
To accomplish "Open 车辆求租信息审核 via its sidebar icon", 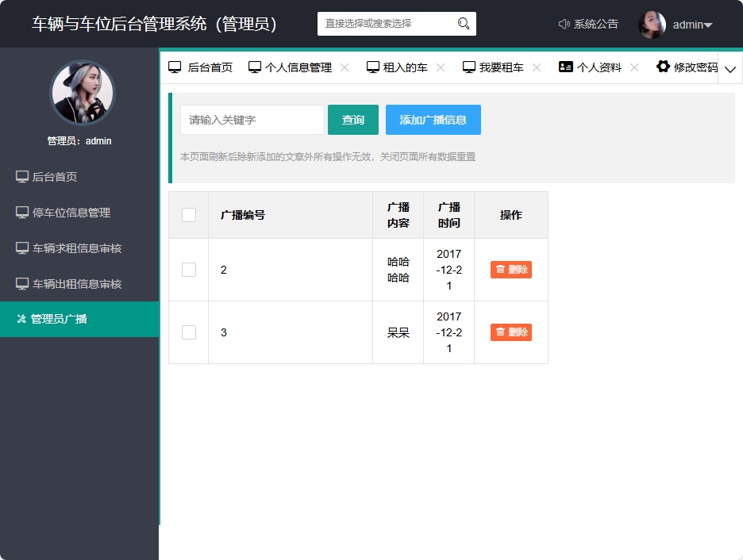I will tap(21, 247).
